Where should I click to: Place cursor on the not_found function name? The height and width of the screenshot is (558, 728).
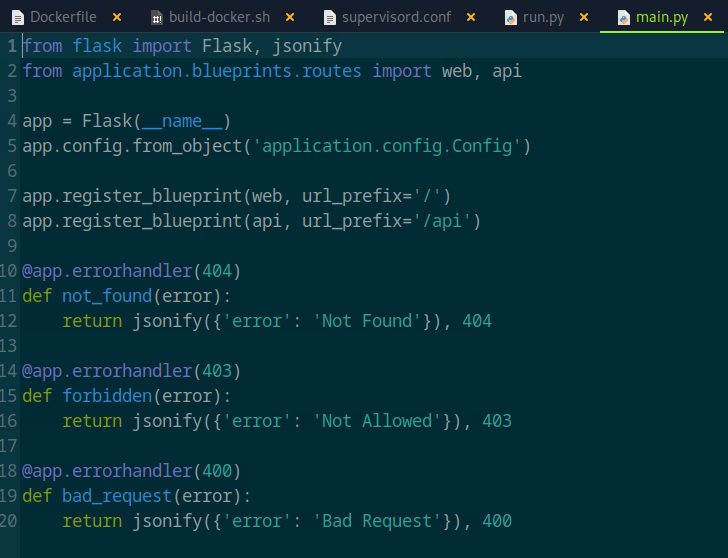[106, 296]
